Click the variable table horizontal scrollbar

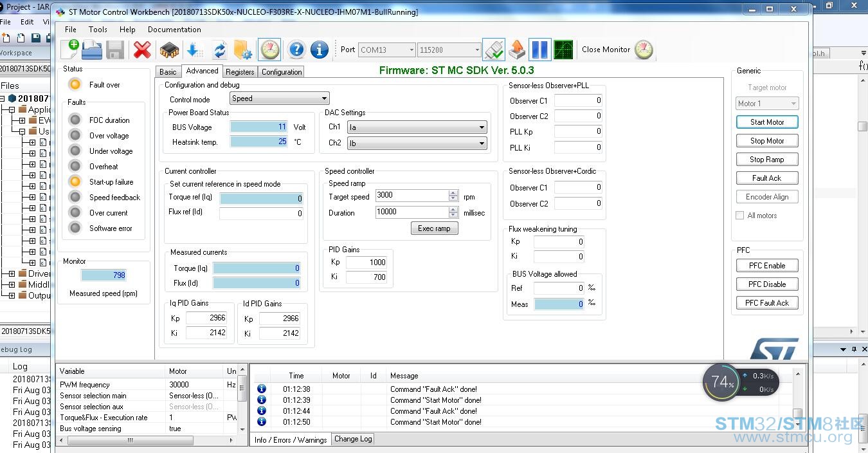(x=148, y=440)
